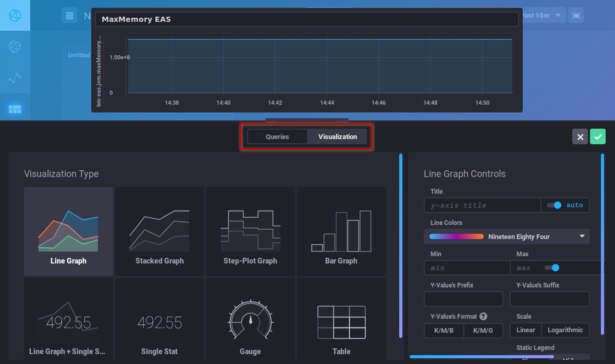Toggle the Max auto switch
615x364 pixels.
[552, 268]
